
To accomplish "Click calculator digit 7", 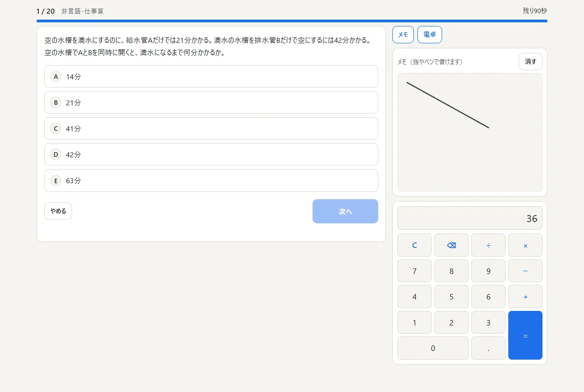I will pyautogui.click(x=414, y=271).
